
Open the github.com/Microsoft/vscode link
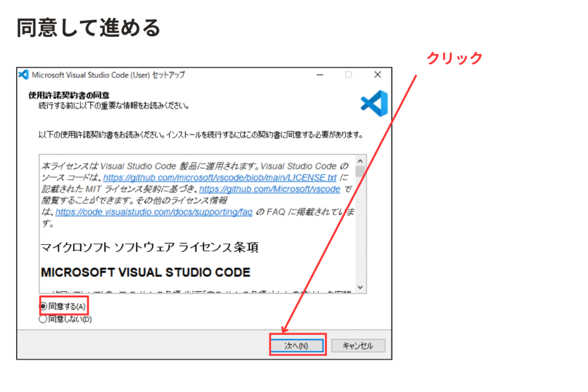coord(270,189)
